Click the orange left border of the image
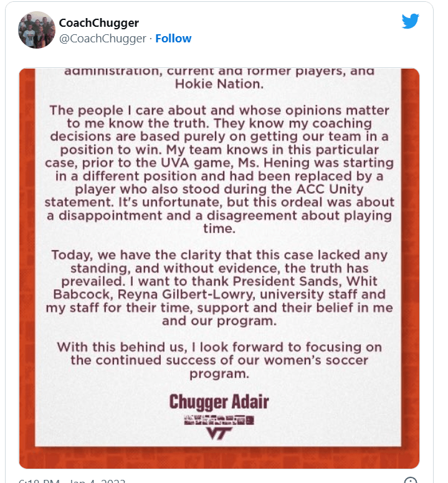This screenshot has height=483, width=448. click(27, 268)
